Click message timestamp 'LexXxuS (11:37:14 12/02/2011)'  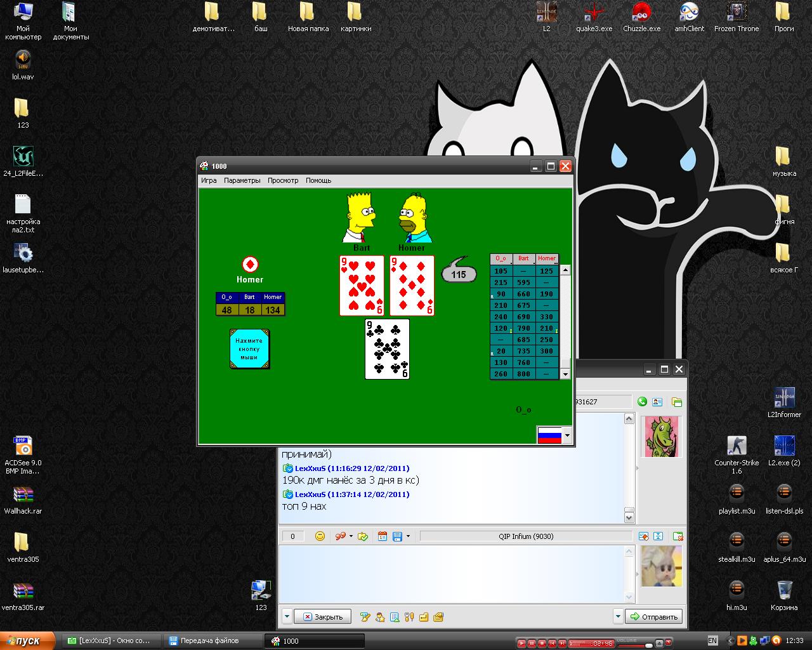click(x=352, y=494)
